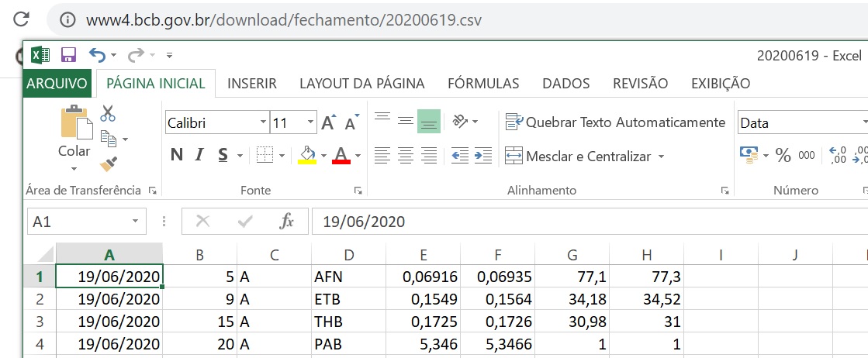This screenshot has height=358, width=868.
Task: Undo the last action
Action: [97, 55]
